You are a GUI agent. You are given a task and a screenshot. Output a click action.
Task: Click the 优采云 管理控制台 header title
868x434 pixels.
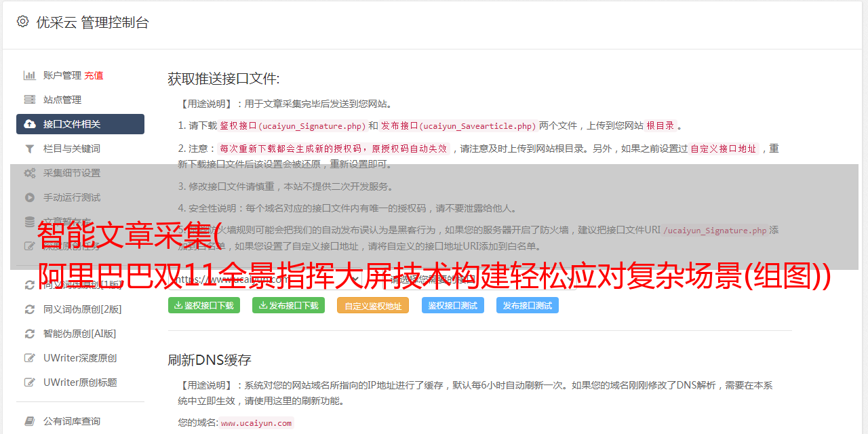coord(92,22)
